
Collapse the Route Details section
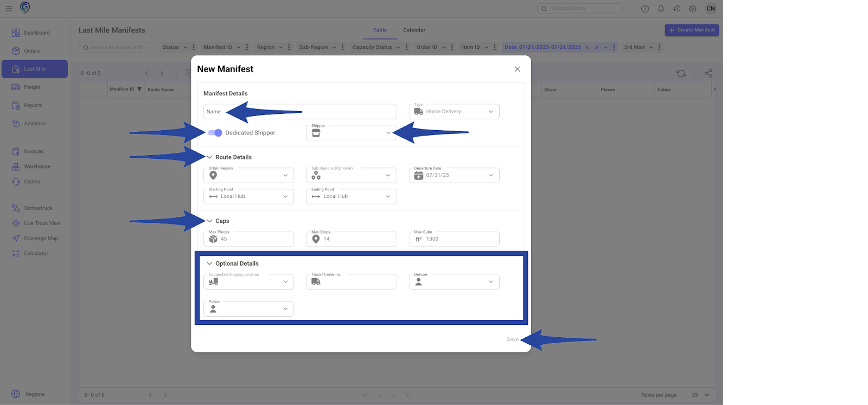coord(209,157)
